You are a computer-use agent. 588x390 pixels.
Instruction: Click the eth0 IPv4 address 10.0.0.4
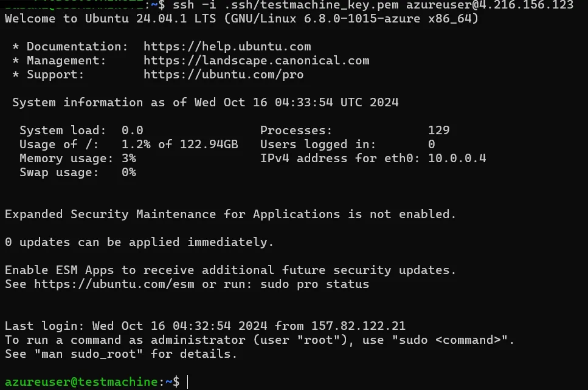click(457, 159)
